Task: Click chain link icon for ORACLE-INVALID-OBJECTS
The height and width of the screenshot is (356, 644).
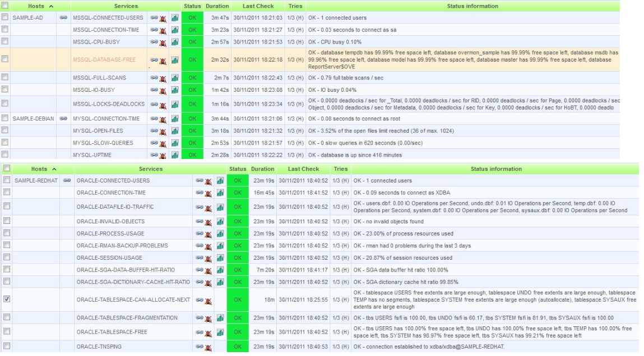Action: point(199,222)
